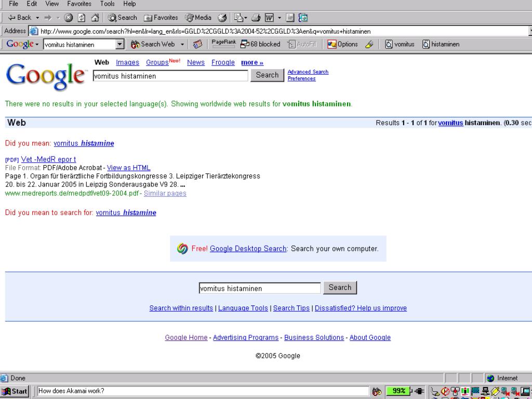Open the Media toolbar button
This screenshot has height=399, width=532.
198,18
